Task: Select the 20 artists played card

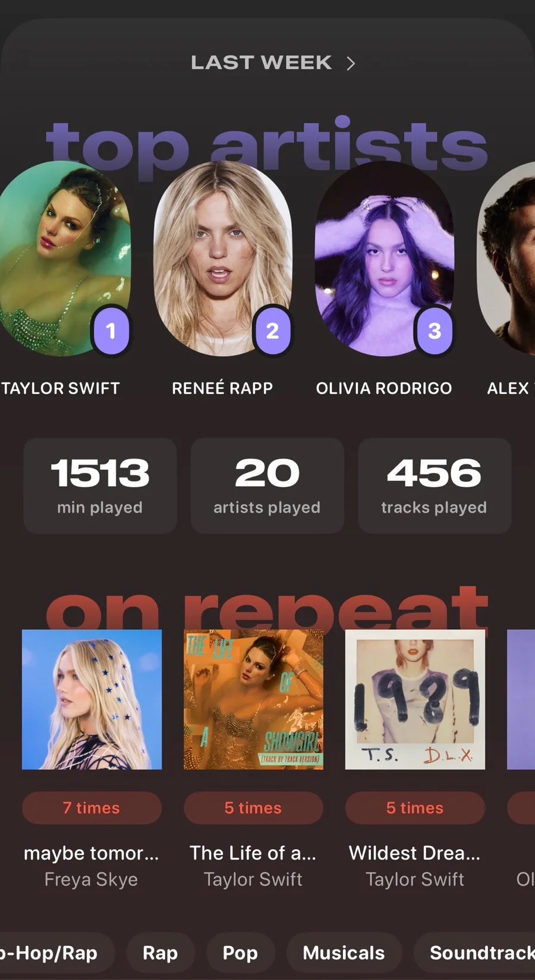Action: [267, 486]
